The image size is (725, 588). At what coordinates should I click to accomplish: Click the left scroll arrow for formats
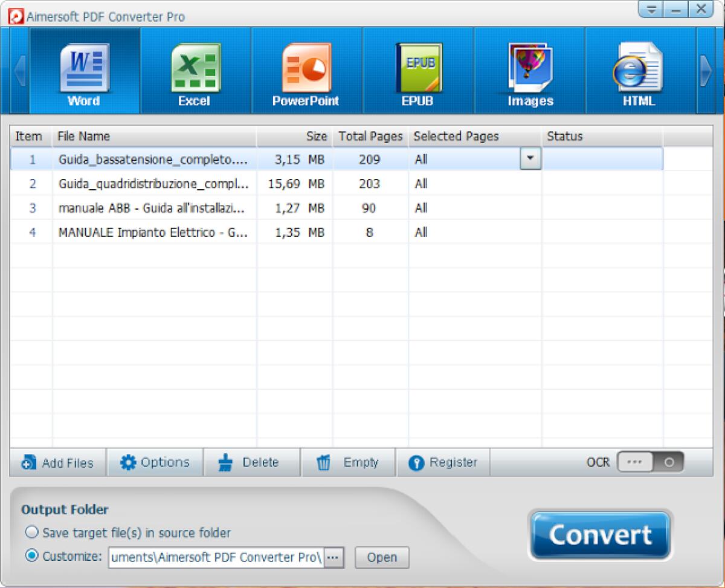coord(19,70)
